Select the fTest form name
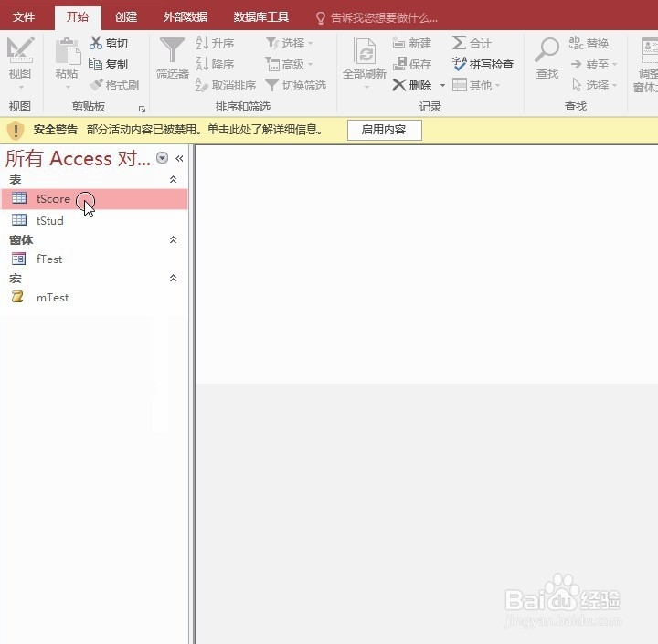The image size is (658, 644). (x=49, y=259)
